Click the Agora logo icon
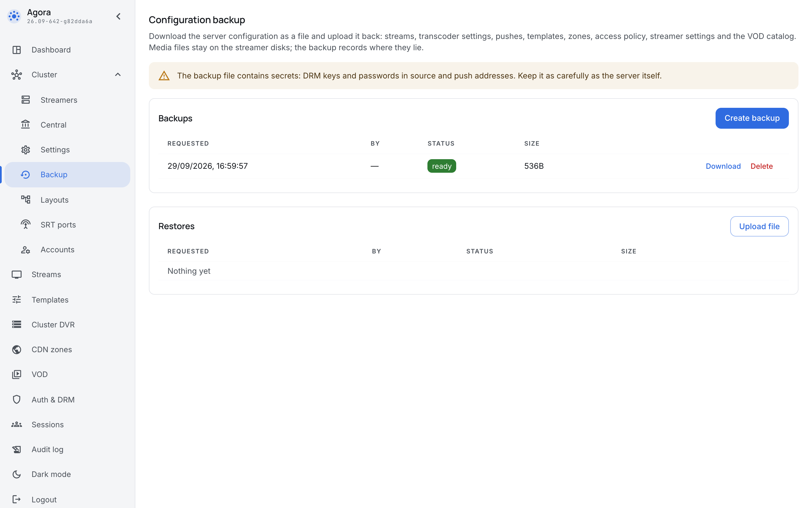 point(14,16)
